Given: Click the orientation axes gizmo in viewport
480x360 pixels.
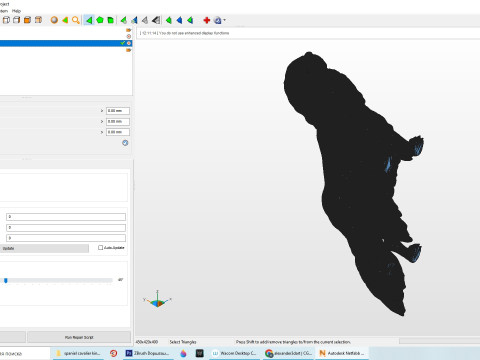Looking at the screenshot, I should tap(157, 299).
